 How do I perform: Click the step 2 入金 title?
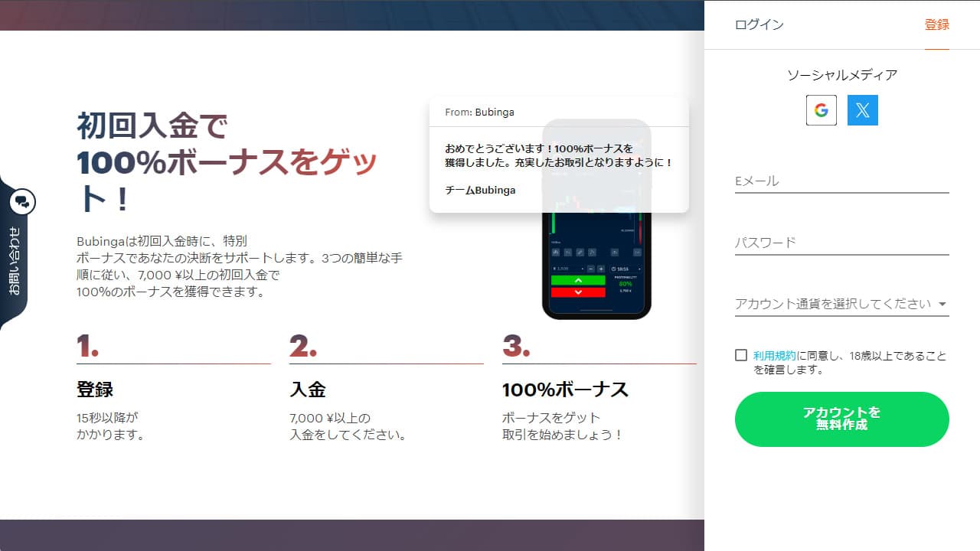tap(308, 390)
